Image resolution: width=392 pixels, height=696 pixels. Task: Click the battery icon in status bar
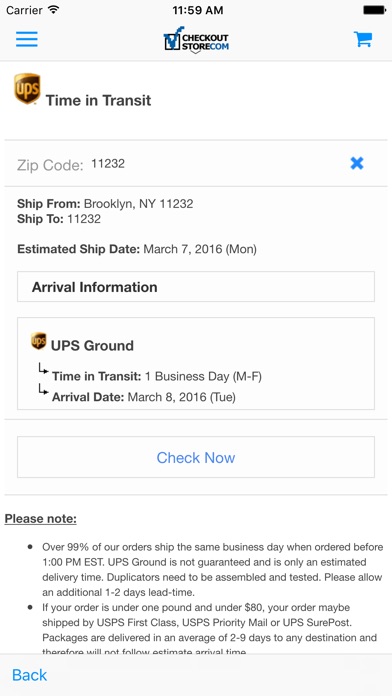coord(374,10)
